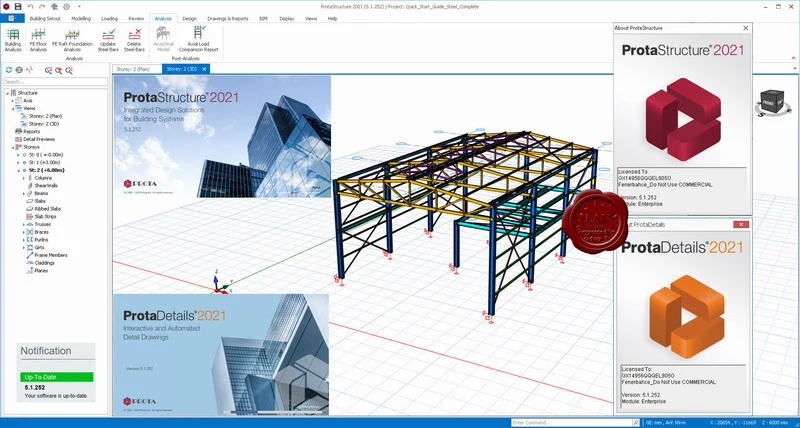Click the search magnifier beside Enter Command
This screenshot has width=800, height=428.
635,423
